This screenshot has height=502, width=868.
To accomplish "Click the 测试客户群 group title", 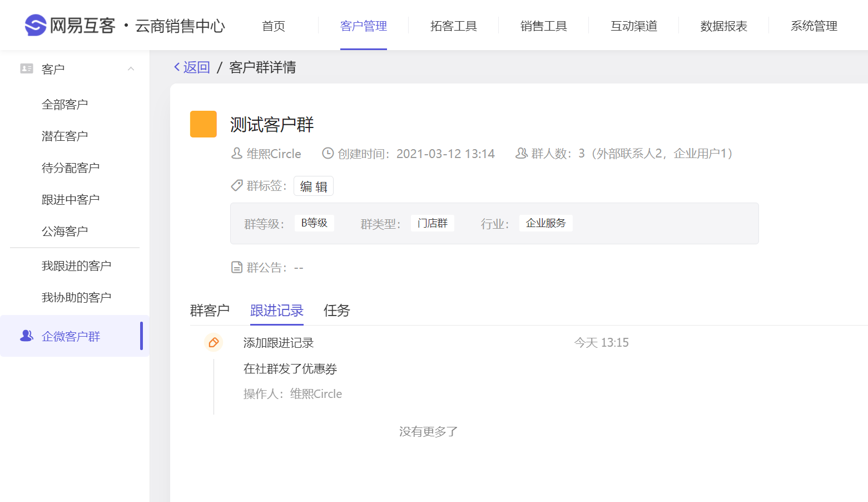I will coord(272,124).
